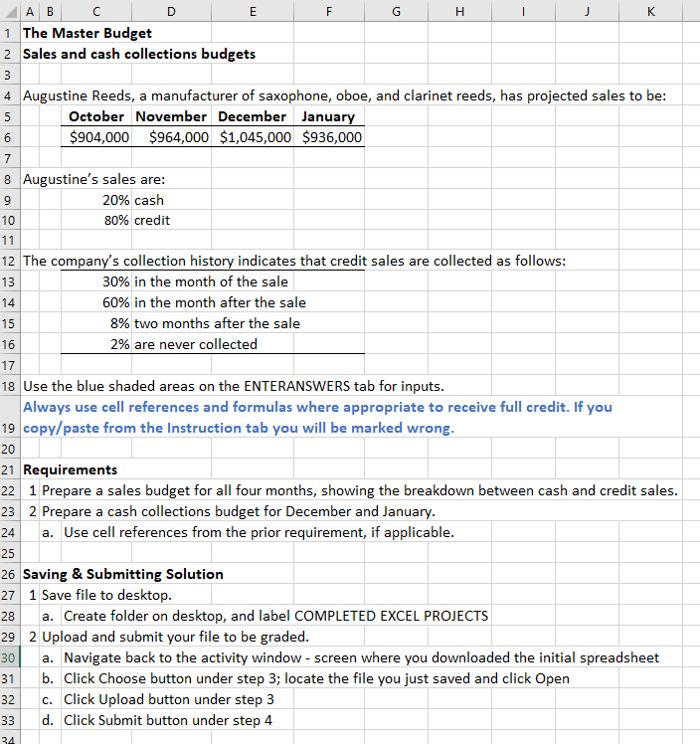Click the 'Augustine Reeds, a manufacturer' description cell
The width and height of the screenshot is (700, 744).
344,95
